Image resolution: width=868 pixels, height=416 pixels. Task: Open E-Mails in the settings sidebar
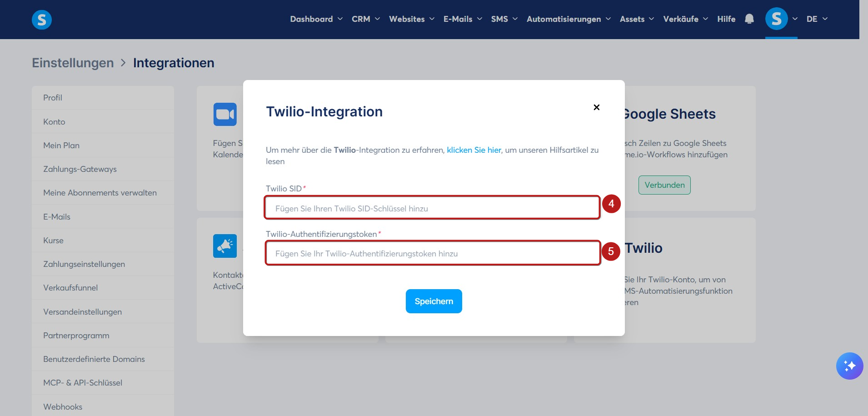(x=103, y=217)
